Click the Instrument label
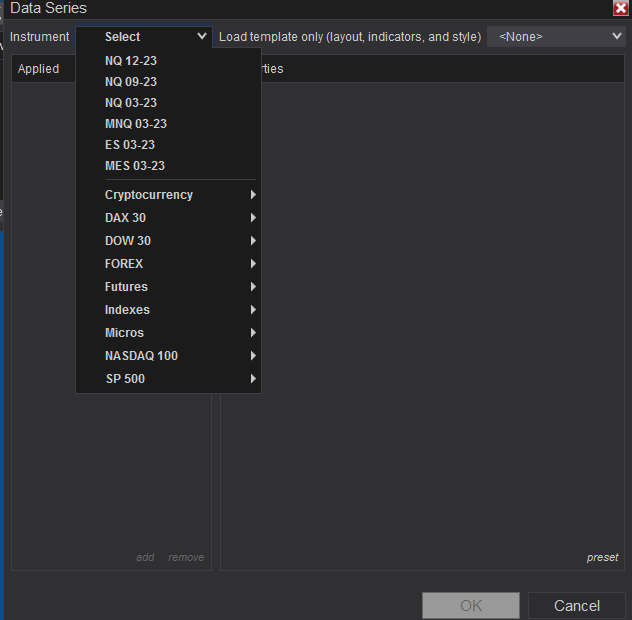Viewport: 632px width, 620px height. click(40, 37)
